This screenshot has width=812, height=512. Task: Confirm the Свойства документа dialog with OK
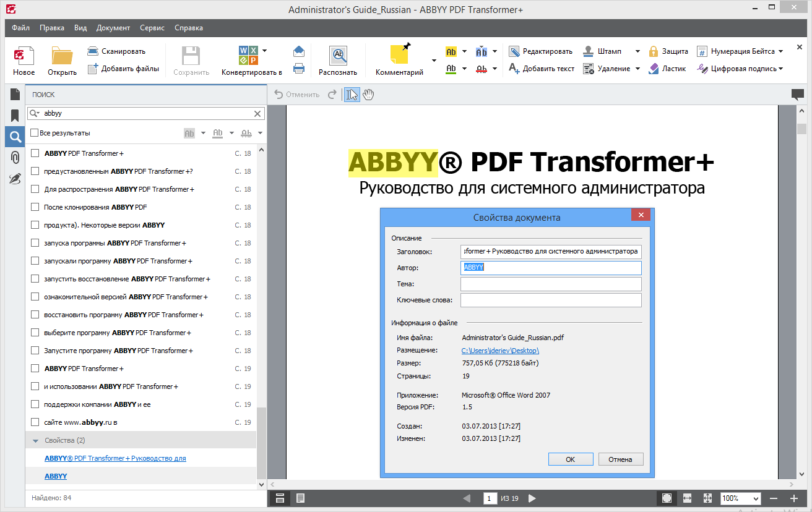pos(571,459)
